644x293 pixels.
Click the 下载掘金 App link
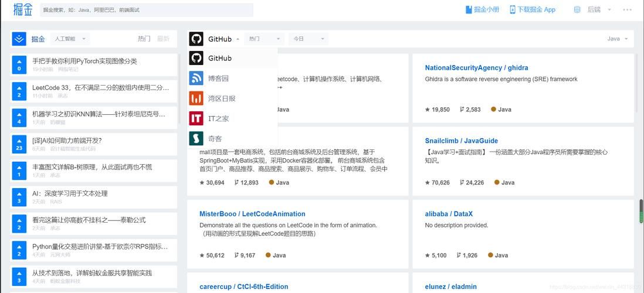(x=533, y=9)
